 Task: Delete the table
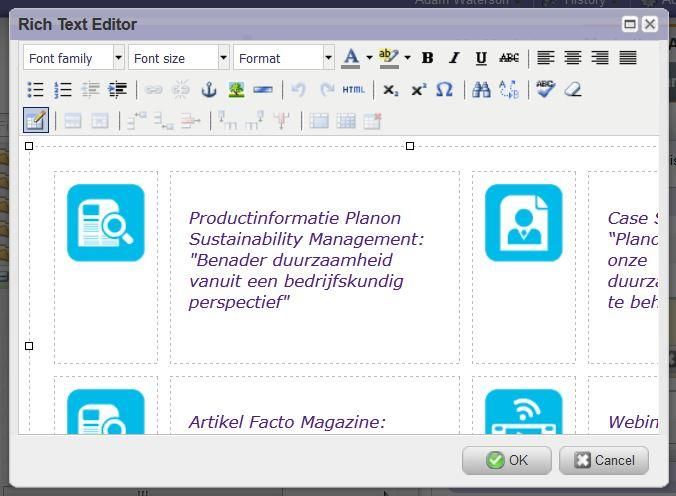point(372,121)
